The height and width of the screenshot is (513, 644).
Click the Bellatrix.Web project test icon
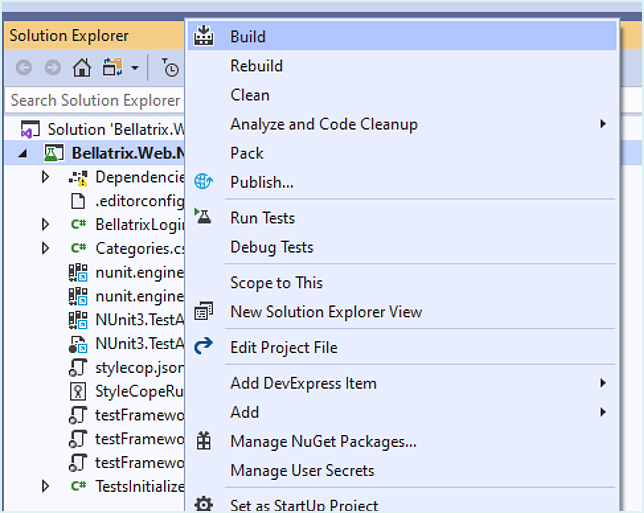pyautogui.click(x=54, y=153)
